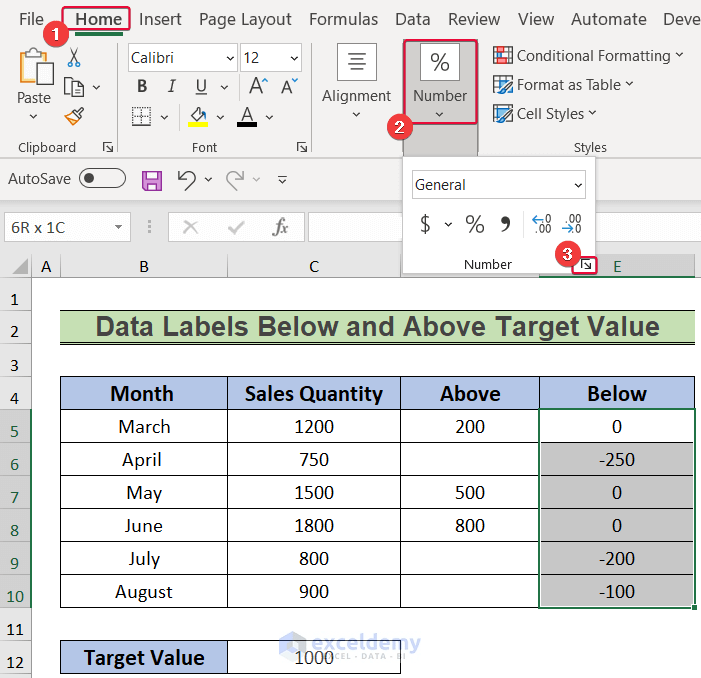
Task: Apply Bold formatting
Action: tap(142, 86)
